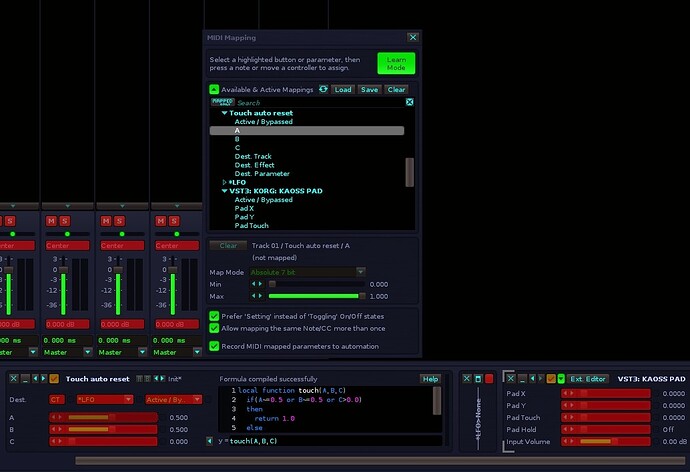Toggle Record MIDI mapped parameters to automation
Image resolution: width=690 pixels, height=472 pixels.
(214, 346)
